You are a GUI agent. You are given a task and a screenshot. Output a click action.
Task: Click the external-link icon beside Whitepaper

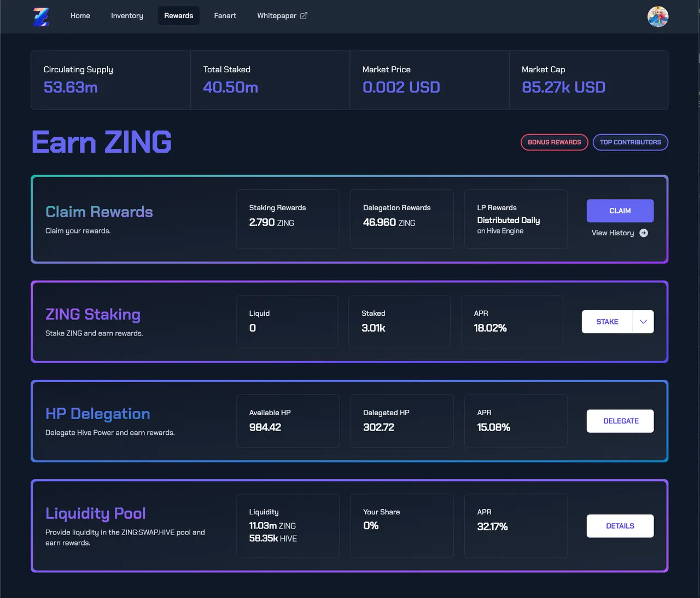[304, 16]
